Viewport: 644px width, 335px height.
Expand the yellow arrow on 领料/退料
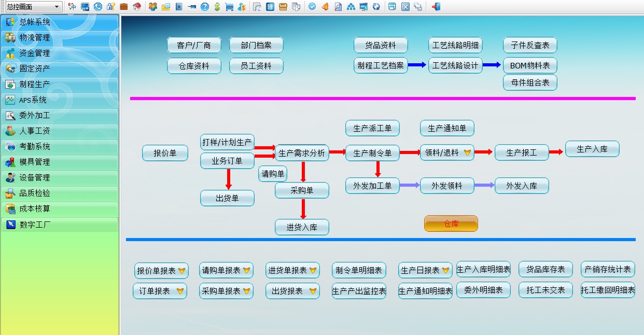(468, 152)
